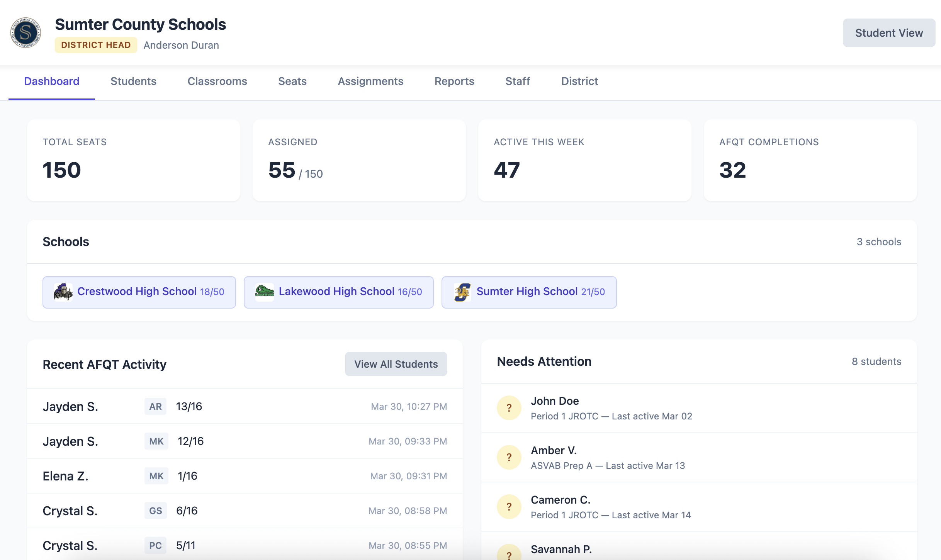Image resolution: width=941 pixels, height=560 pixels.
Task: Open Lakewood High School 16/50
Action: click(x=339, y=292)
